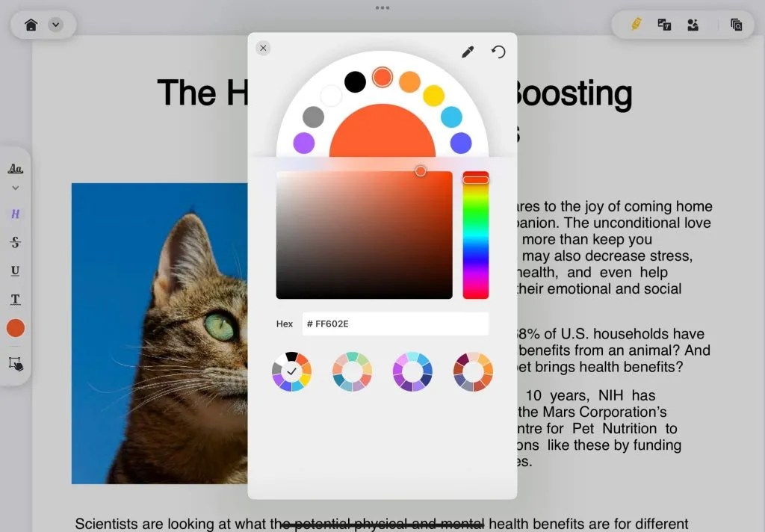Click the reset arrow in the color picker

pyautogui.click(x=498, y=52)
